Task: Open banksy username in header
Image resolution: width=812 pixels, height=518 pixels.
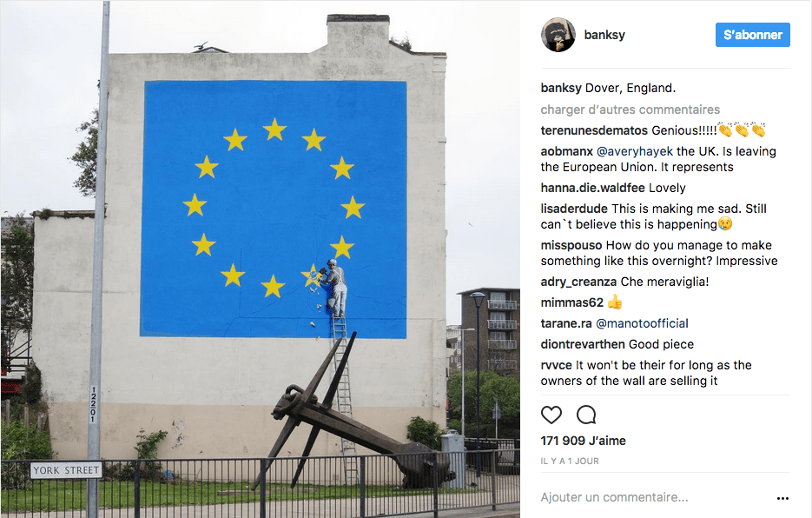Action: tap(604, 35)
